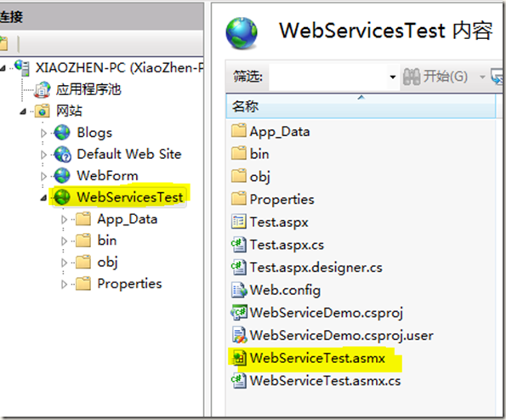Expand the Properties tree folder
This screenshot has width=506, height=420.
coord(65,284)
